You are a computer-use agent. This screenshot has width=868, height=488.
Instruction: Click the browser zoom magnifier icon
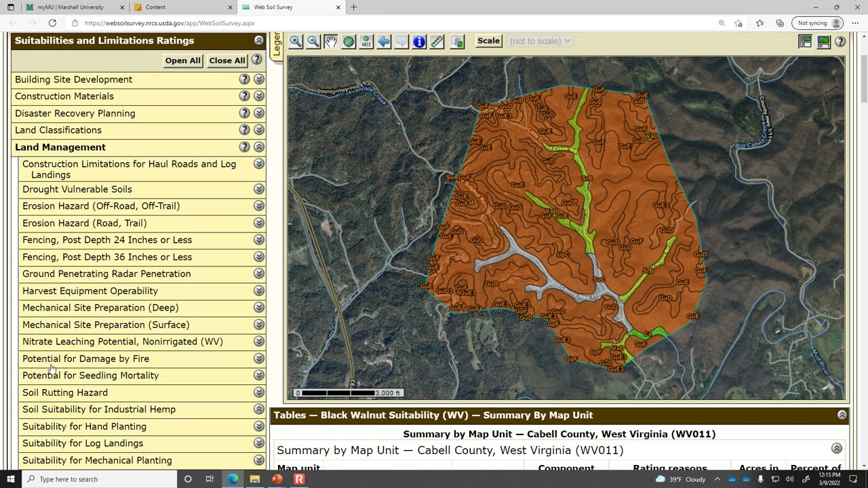tap(721, 23)
